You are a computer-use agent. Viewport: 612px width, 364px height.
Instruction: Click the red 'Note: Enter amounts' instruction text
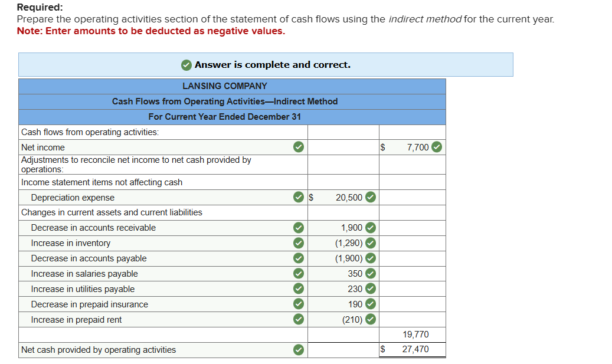tap(151, 31)
